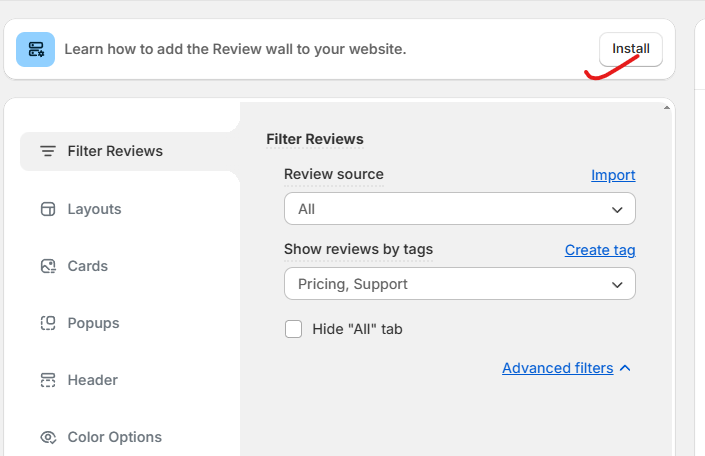705x456 pixels.
Task: Collapse Advanced filters using the chevron
Action: (625, 368)
